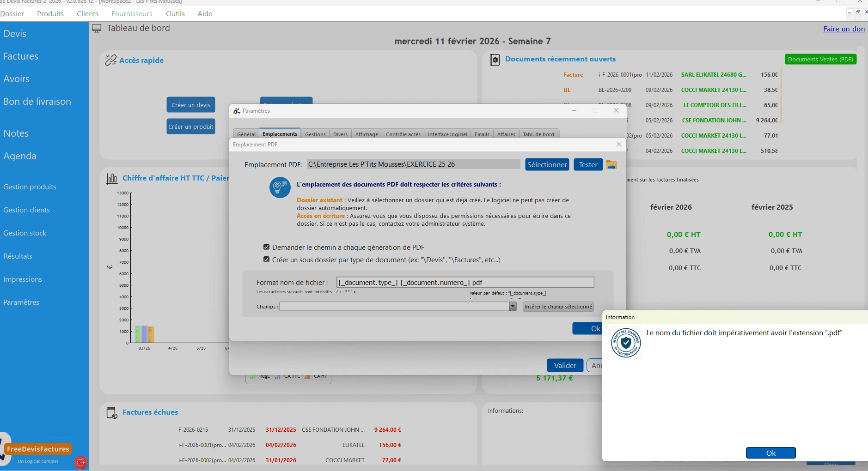This screenshot has height=471, width=868.
Task: Open the Outils menu
Action: point(175,14)
